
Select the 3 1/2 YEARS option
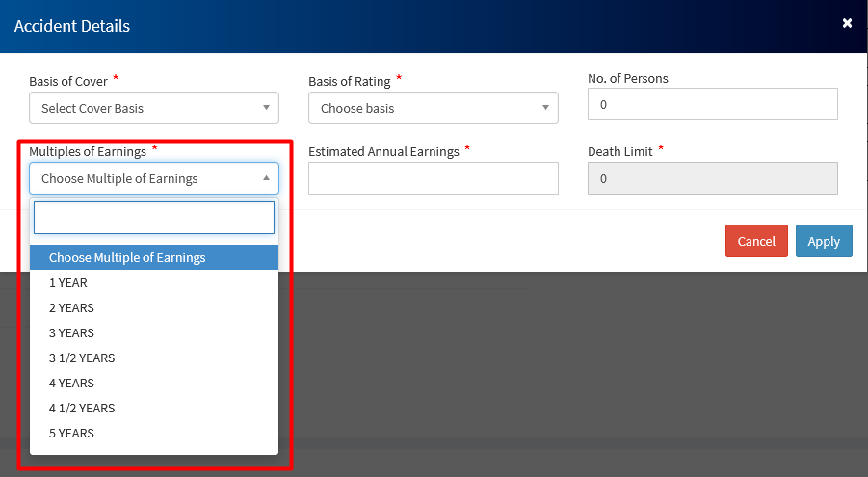tap(82, 358)
